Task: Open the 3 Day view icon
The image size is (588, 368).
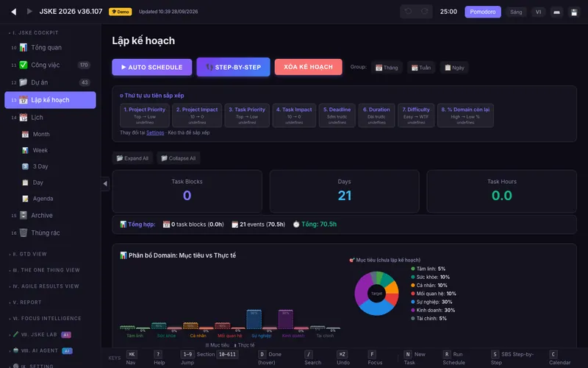Action: (25, 166)
